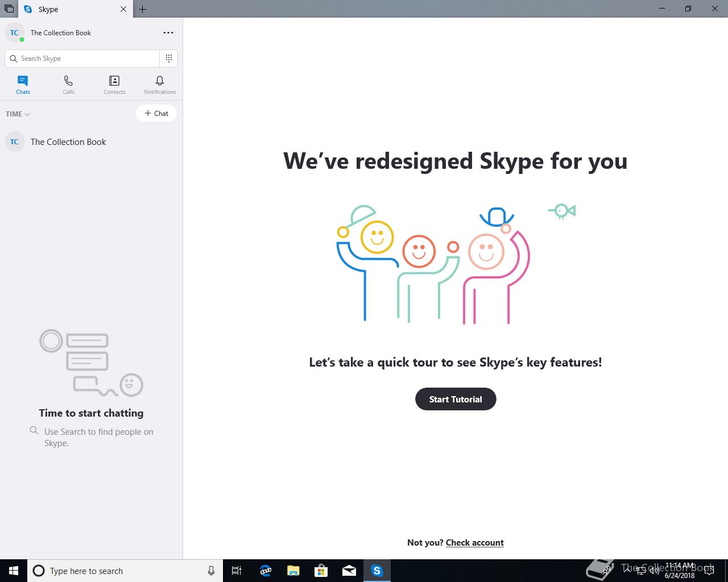Open File Explorer from taskbar
Screen dimensions: 728x582
pos(293,571)
